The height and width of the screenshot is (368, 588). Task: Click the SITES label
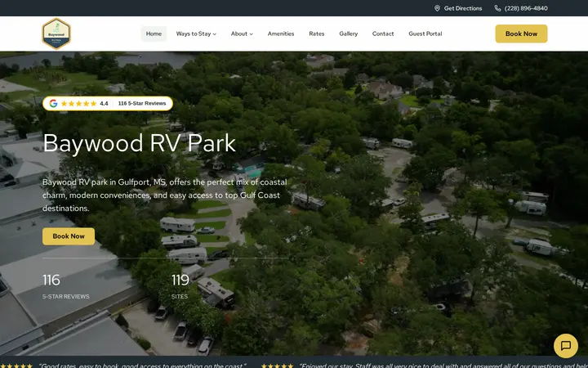click(x=180, y=296)
